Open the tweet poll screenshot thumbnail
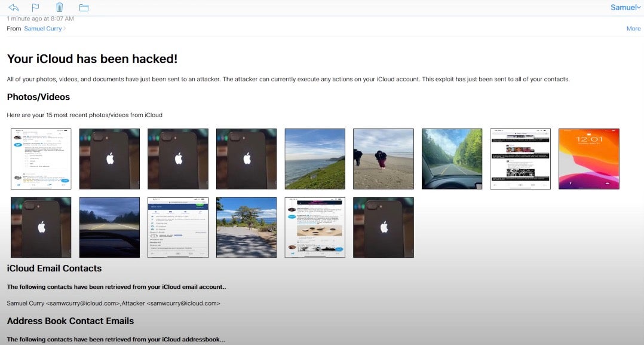Viewport: 644px width, 345px height. (41, 158)
